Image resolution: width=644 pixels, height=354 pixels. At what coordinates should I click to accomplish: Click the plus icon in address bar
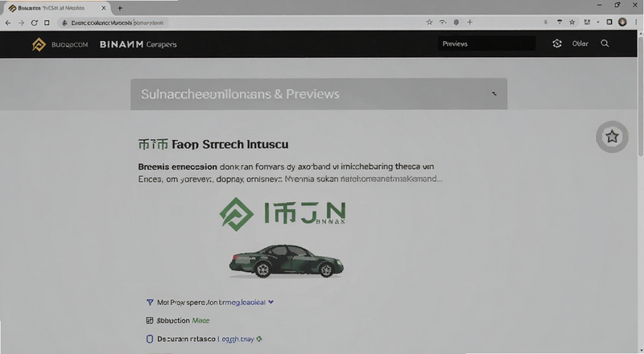tap(469, 23)
